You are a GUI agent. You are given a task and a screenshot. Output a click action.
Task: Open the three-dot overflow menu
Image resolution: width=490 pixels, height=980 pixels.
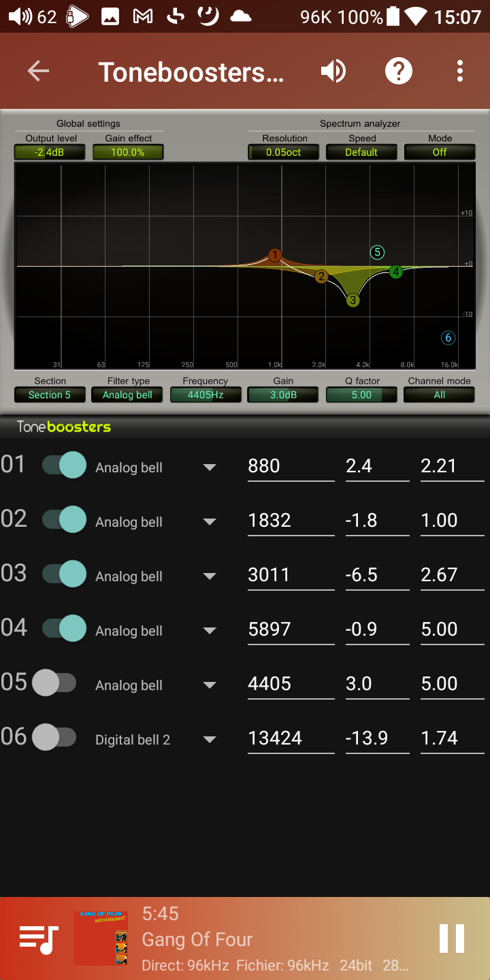pos(460,71)
